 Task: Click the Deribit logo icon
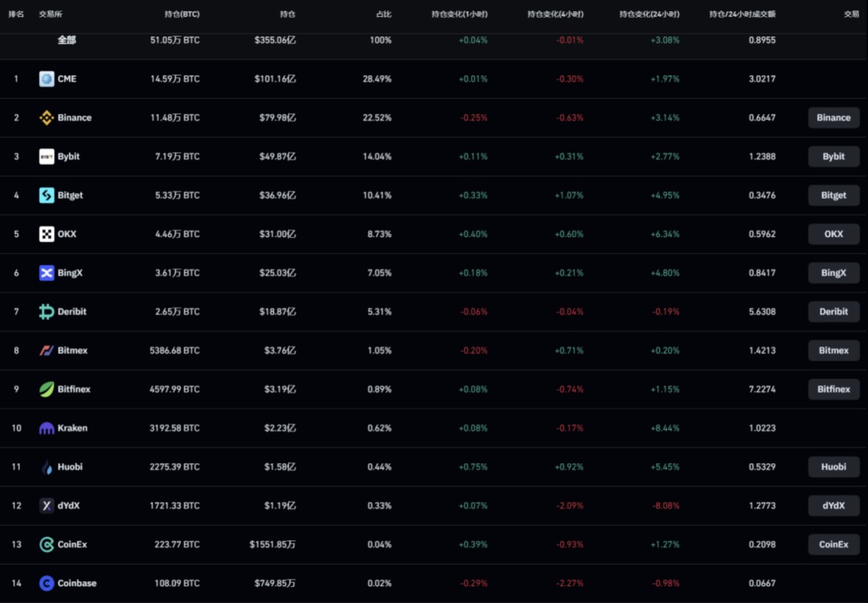(x=47, y=312)
